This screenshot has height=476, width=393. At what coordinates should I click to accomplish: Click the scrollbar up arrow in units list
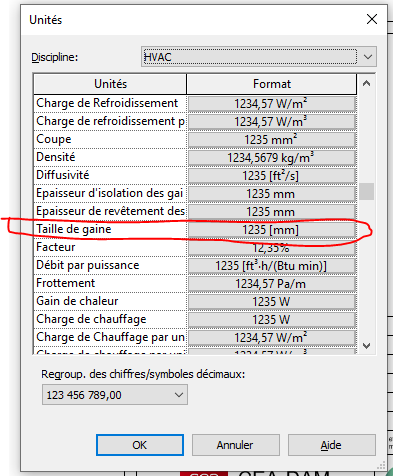coord(366,83)
